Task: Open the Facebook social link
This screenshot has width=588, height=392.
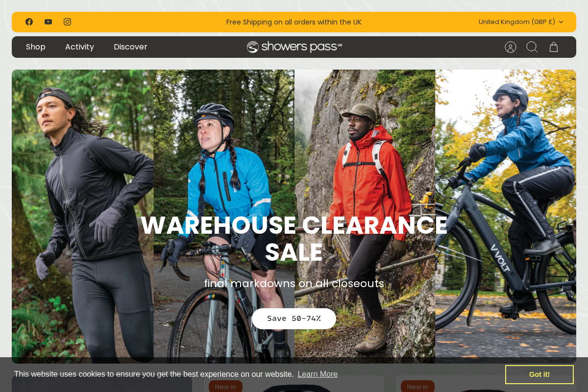Action: tap(29, 22)
